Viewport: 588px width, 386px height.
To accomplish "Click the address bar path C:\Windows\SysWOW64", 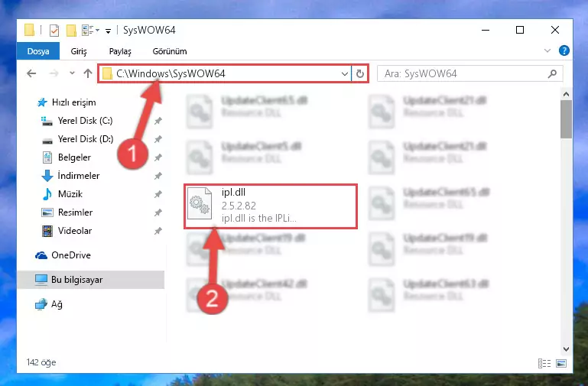I will [171, 73].
